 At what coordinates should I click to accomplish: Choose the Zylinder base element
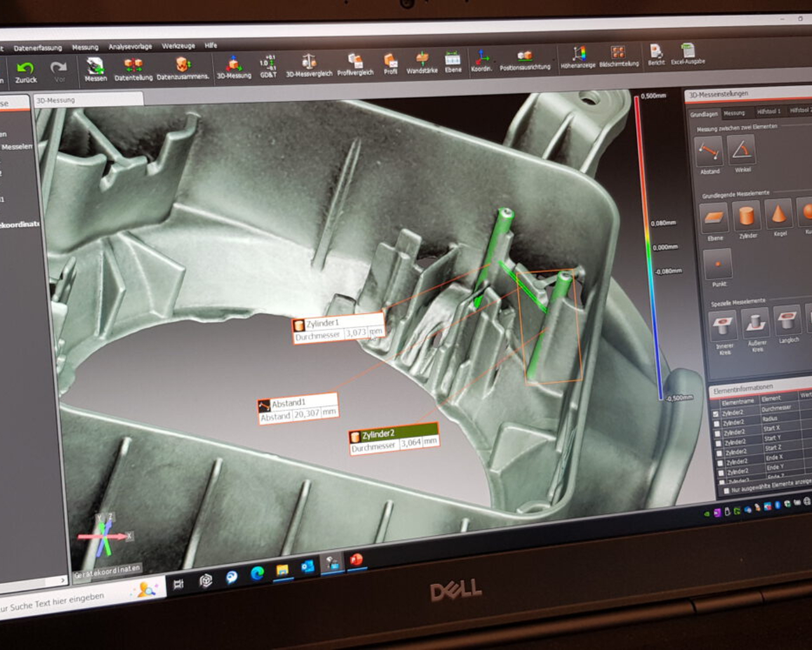point(747,220)
